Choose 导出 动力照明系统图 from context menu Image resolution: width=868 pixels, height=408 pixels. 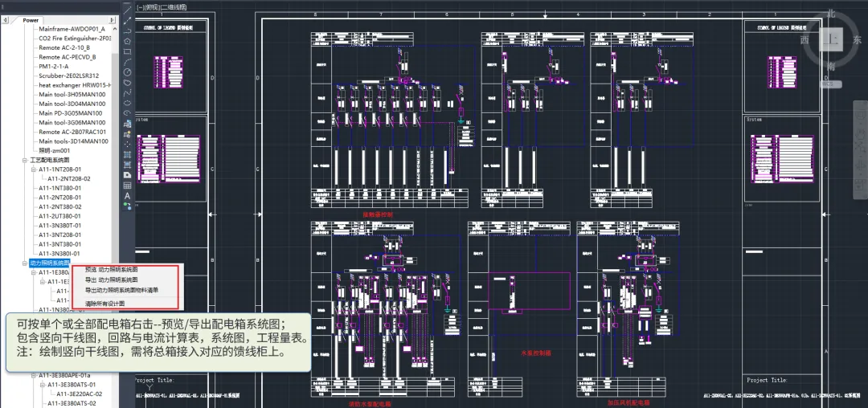(111, 279)
